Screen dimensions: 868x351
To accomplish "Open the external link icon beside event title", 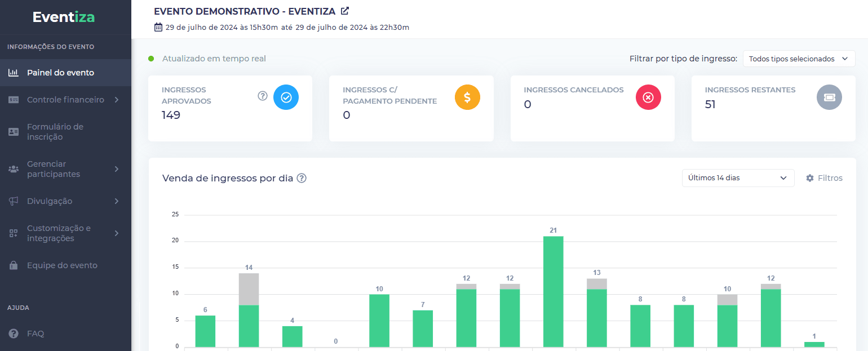I will (x=345, y=11).
